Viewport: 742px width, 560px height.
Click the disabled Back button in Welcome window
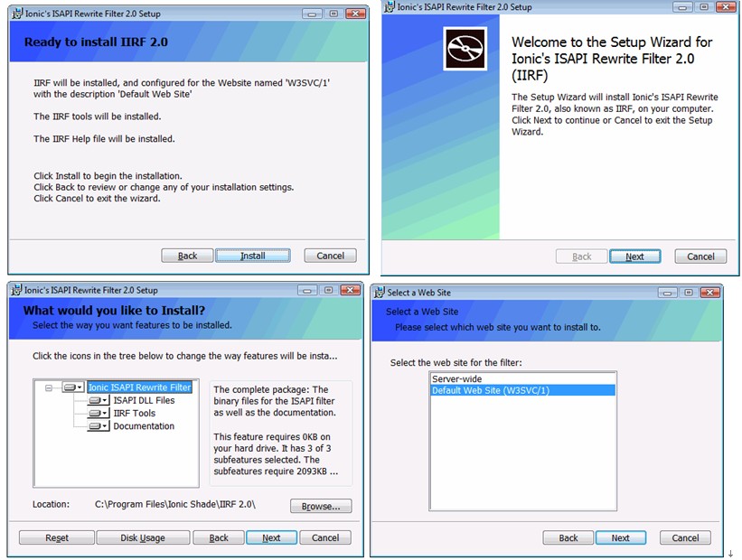pyautogui.click(x=582, y=257)
